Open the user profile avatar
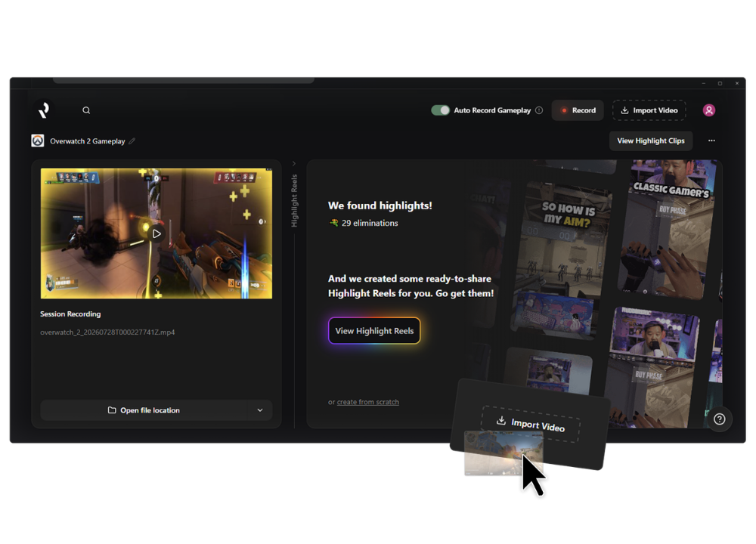The height and width of the screenshot is (544, 756). pyautogui.click(x=709, y=110)
